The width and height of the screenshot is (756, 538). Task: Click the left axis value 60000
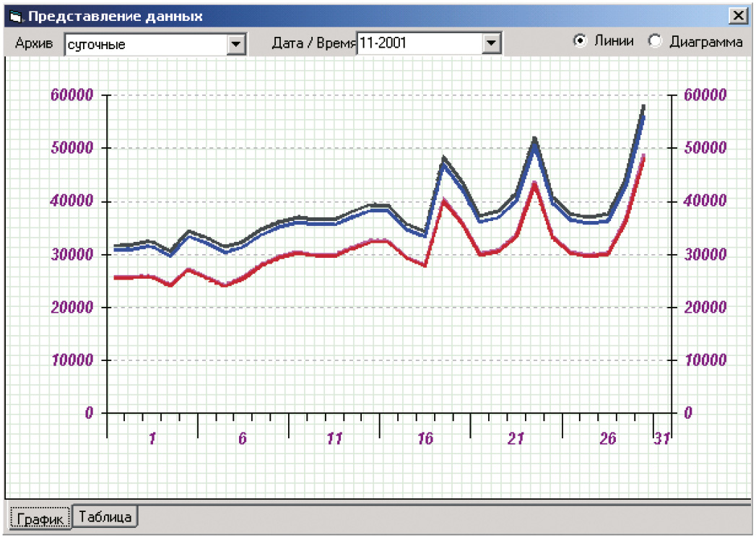[x=71, y=95]
